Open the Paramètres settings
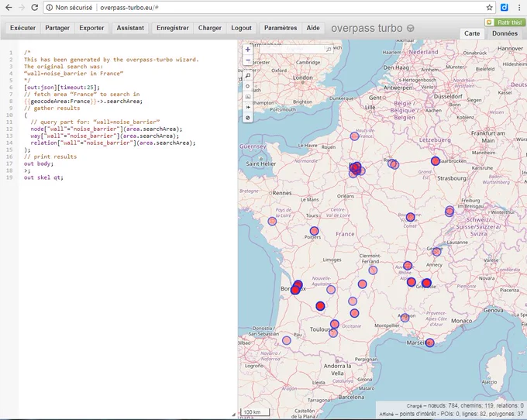This screenshot has width=527, height=420. (x=281, y=28)
